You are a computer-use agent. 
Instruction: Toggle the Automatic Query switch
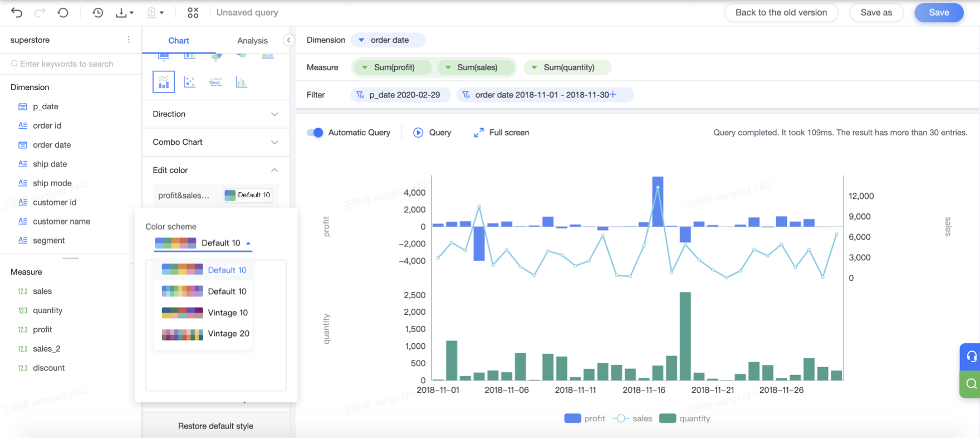(315, 133)
